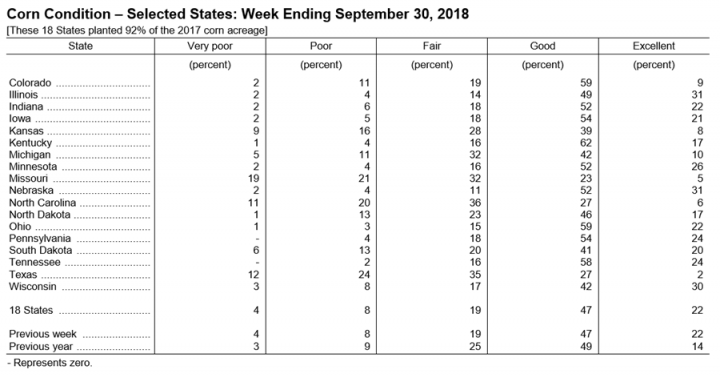This screenshot has height=378, width=720.
Task: Click the Previous year row label
Action: (x=41, y=346)
